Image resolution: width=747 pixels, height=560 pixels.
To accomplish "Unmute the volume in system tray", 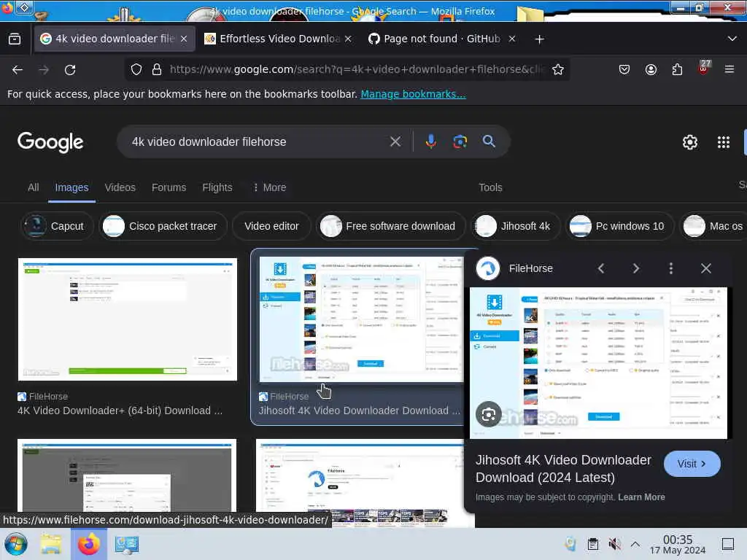I will coord(614,544).
